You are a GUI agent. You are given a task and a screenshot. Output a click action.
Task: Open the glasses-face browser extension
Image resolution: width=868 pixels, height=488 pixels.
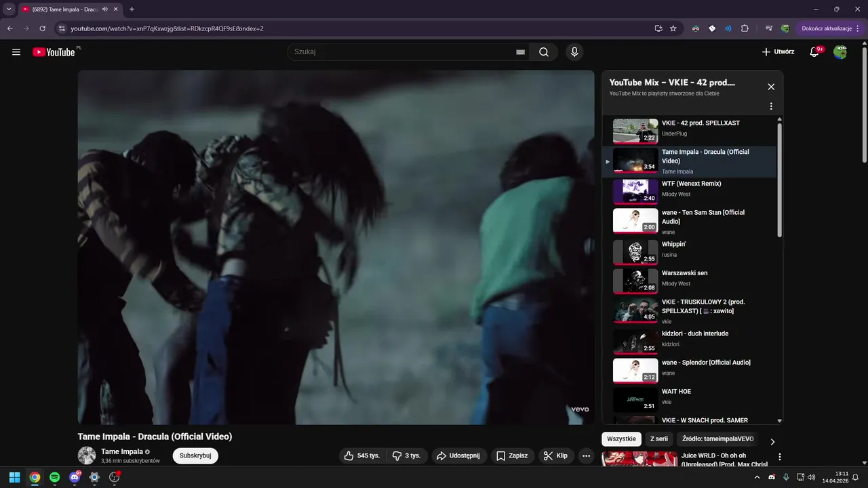point(696,28)
